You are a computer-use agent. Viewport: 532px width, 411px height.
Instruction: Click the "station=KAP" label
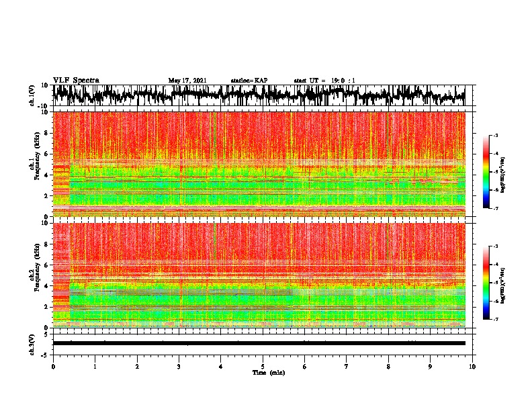tap(249, 81)
